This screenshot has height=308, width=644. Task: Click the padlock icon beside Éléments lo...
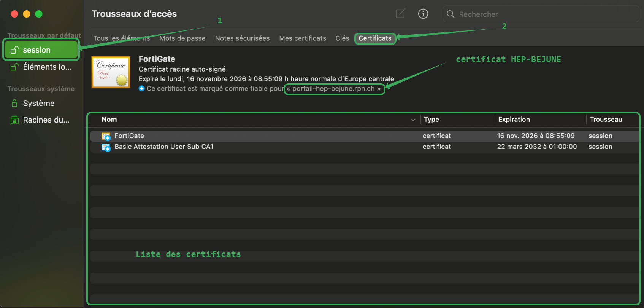[x=14, y=67]
